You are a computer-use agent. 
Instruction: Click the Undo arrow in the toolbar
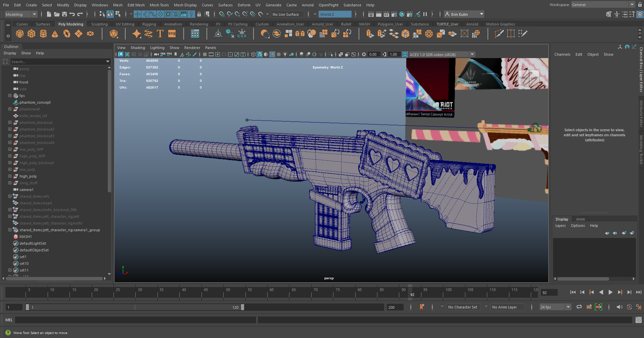click(x=72, y=14)
